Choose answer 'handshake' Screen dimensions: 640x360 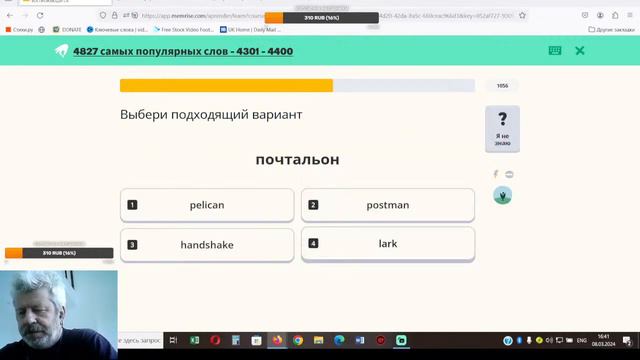pos(207,245)
